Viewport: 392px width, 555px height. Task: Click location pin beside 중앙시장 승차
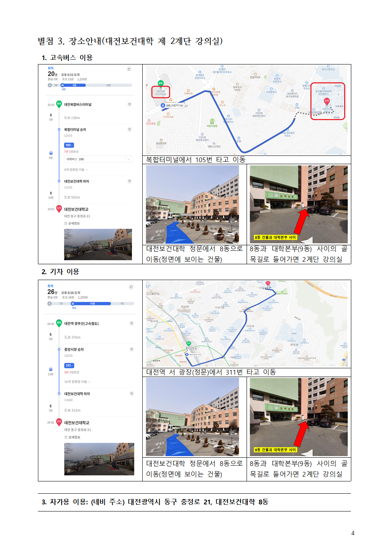[132, 349]
